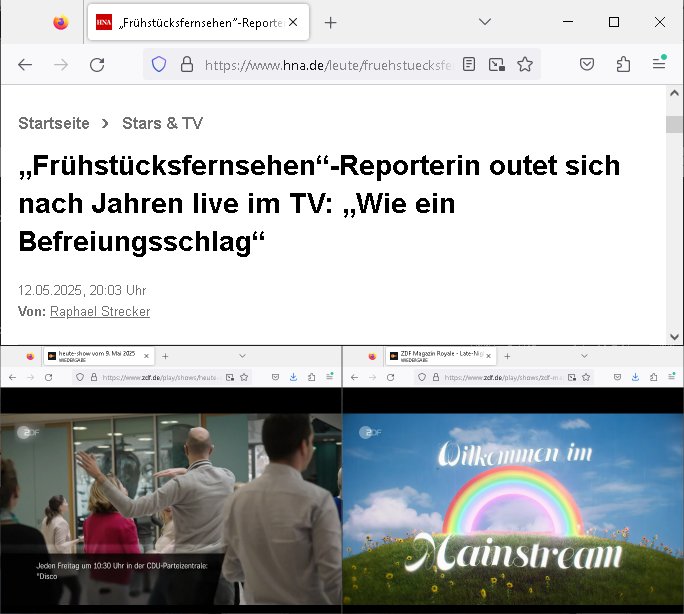This screenshot has height=614, width=684.
Task: Go back in the HNA window
Action: tap(25, 65)
